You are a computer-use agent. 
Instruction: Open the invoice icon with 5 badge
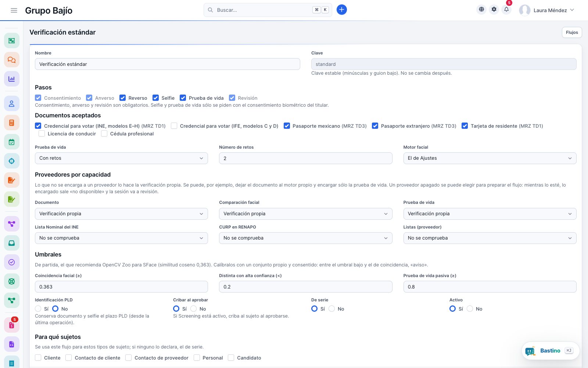point(12,325)
